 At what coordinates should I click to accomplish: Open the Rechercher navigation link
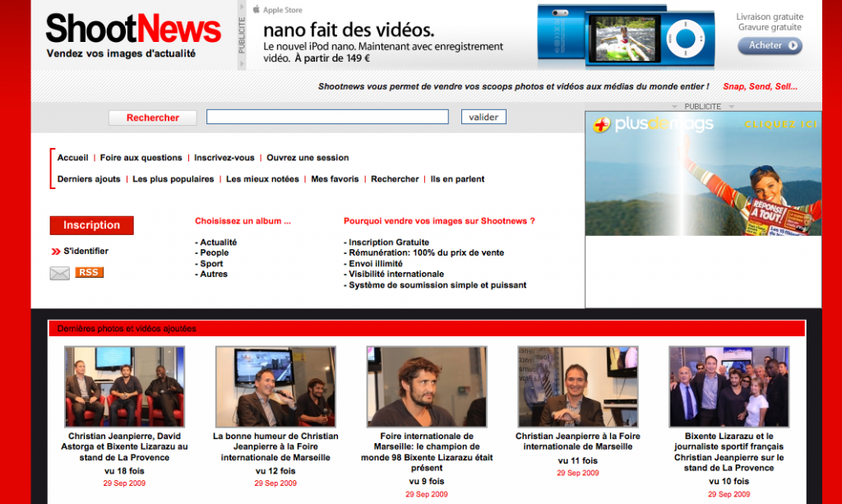pos(395,179)
